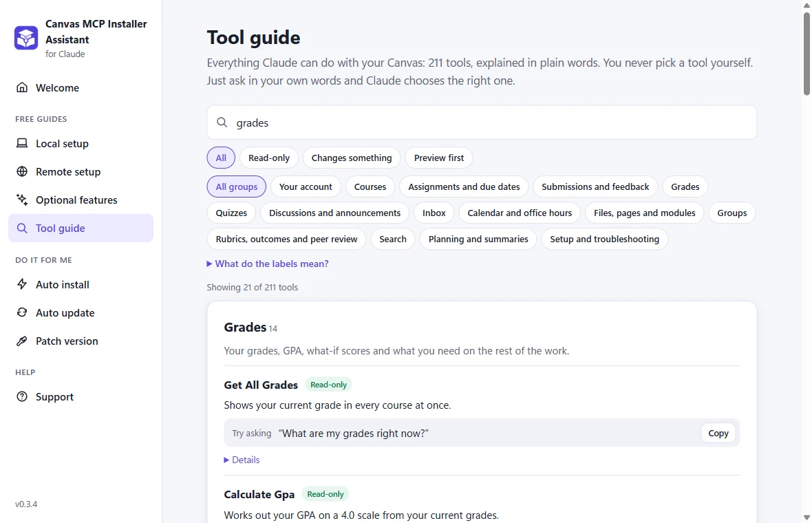Click the 'Calculate Gpa' tool title
Image resolution: width=812 pixels, height=523 pixels.
(x=259, y=495)
